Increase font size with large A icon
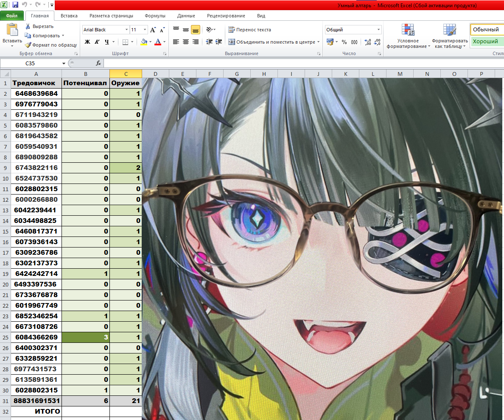 153,30
